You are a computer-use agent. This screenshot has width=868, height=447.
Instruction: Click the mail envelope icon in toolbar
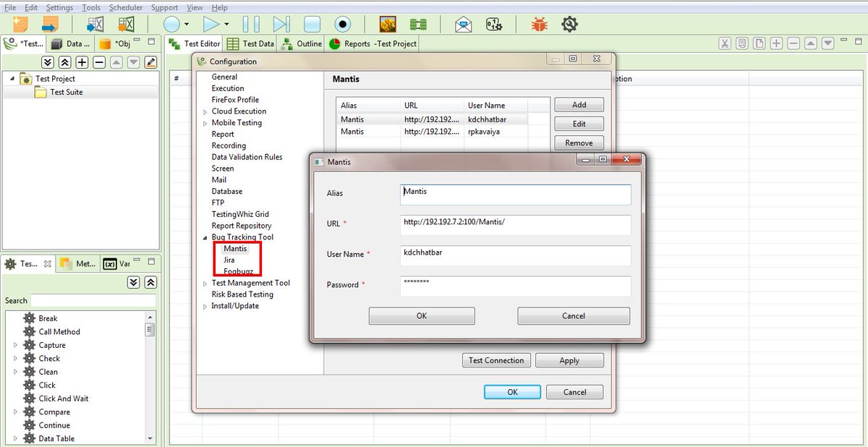tap(464, 24)
